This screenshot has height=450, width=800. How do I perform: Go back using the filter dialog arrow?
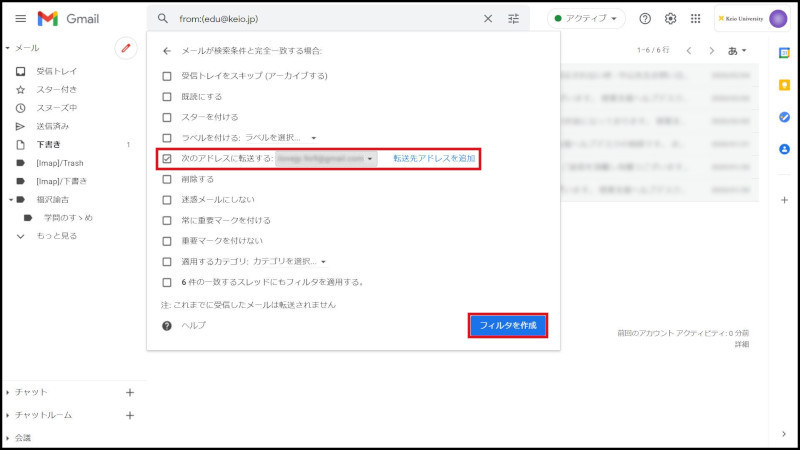pyautogui.click(x=167, y=50)
